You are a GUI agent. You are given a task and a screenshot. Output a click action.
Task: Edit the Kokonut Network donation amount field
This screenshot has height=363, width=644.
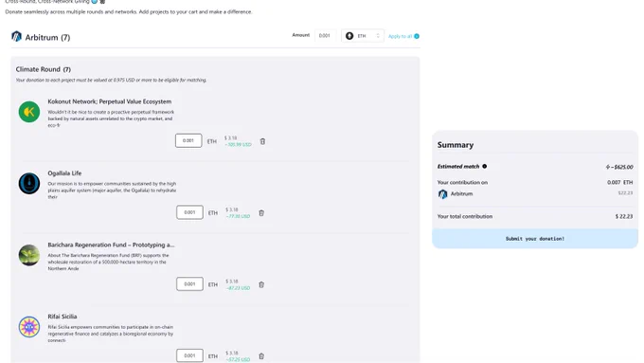pos(188,140)
